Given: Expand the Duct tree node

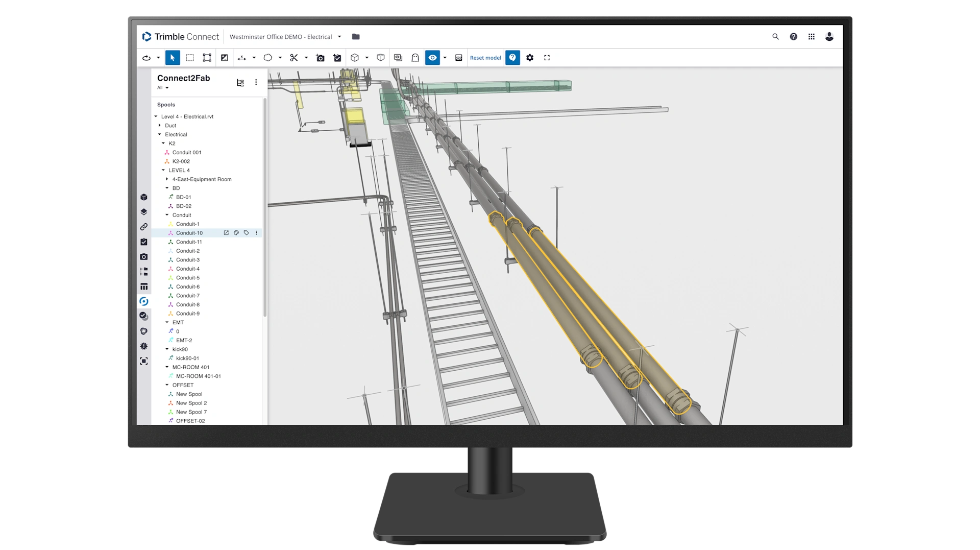Looking at the screenshot, I should click(160, 126).
